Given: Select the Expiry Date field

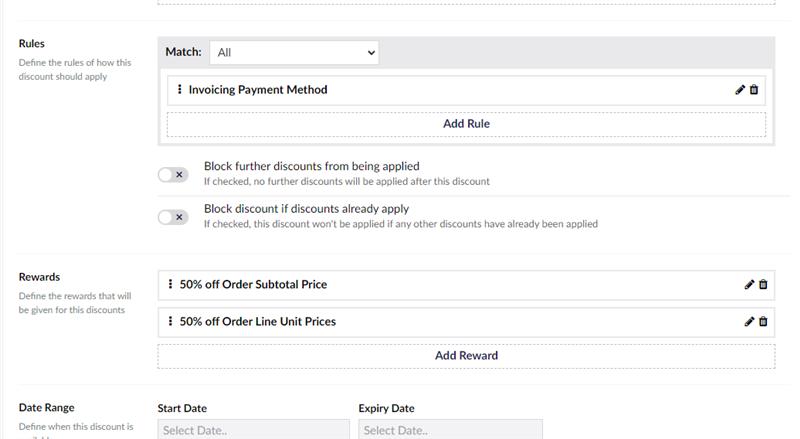Looking at the screenshot, I should [x=451, y=430].
